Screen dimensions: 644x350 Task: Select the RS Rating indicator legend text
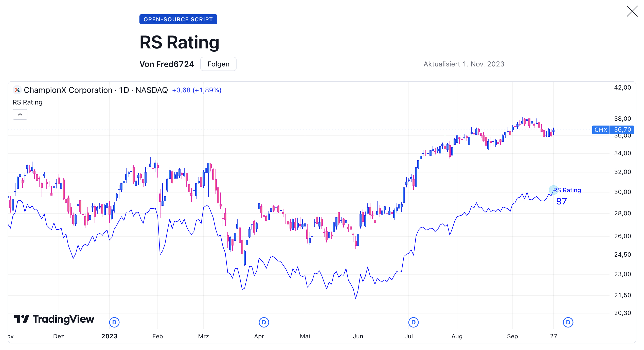click(27, 102)
